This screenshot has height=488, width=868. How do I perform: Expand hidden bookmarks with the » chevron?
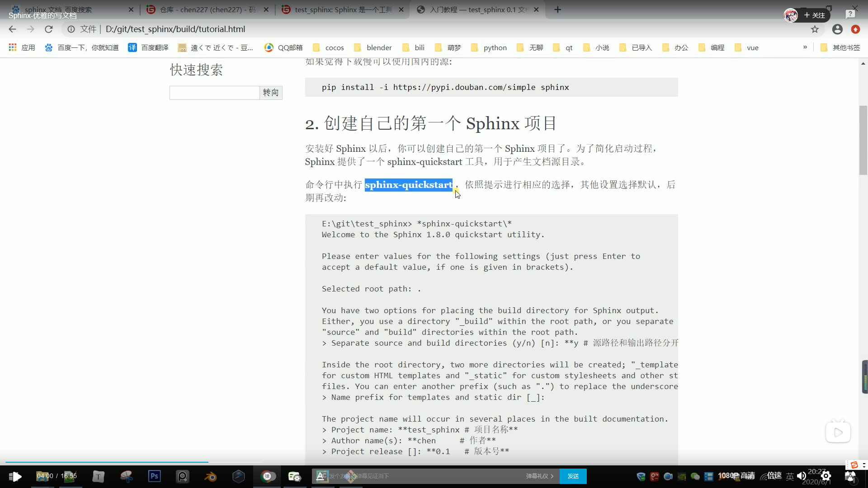click(x=805, y=47)
